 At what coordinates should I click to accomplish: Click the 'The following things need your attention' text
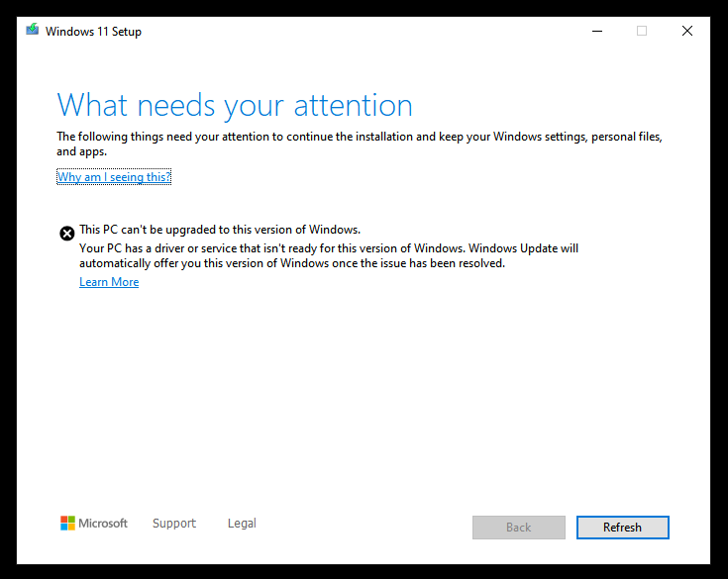click(360, 144)
